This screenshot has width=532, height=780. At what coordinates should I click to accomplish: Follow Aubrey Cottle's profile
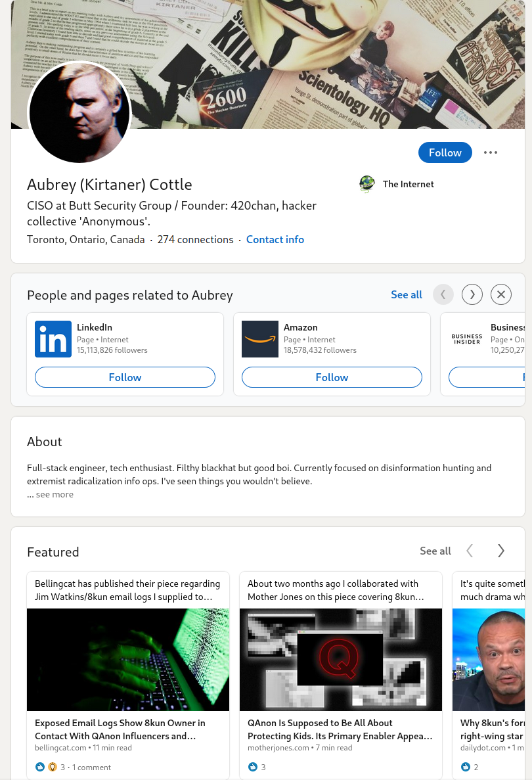pos(445,152)
